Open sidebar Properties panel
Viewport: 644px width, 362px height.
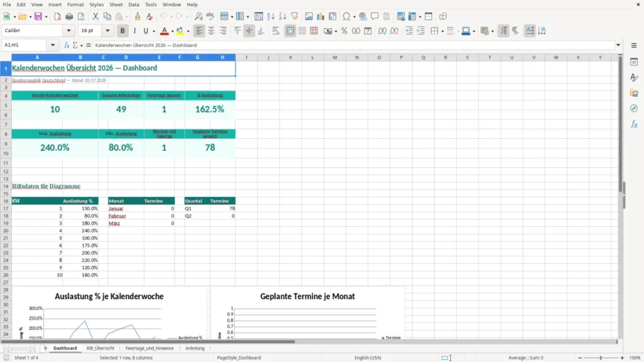click(634, 62)
